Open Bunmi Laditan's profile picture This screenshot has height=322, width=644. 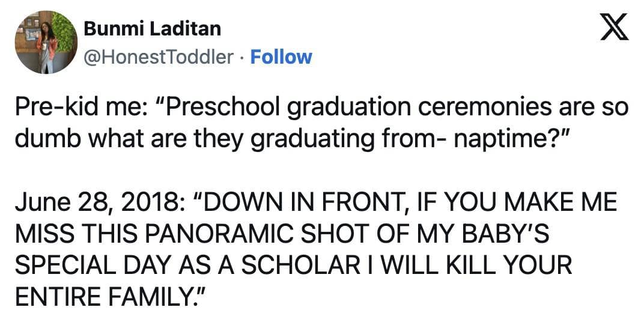point(46,43)
